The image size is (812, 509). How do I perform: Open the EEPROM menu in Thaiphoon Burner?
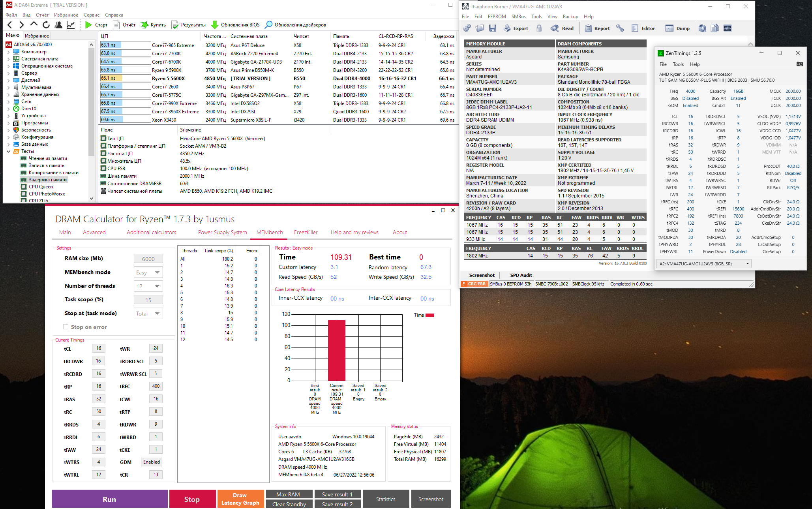point(497,17)
